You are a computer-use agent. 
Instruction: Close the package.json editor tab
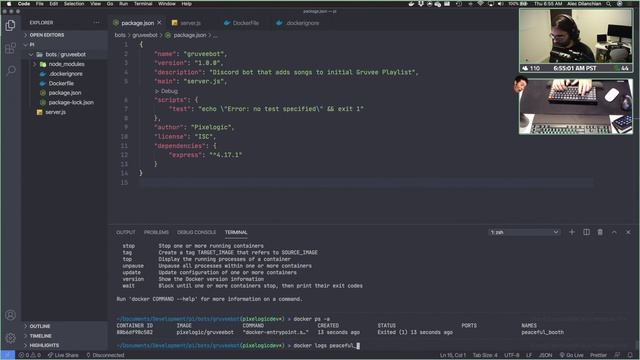coord(159,23)
